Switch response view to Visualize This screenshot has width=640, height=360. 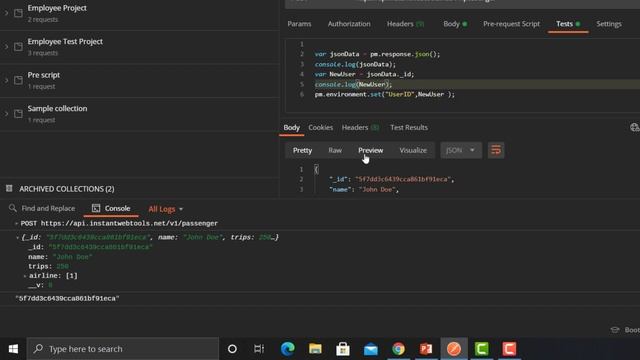(413, 150)
